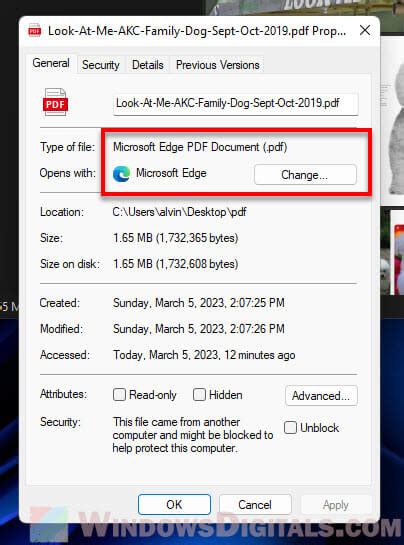Click the size value 1.65 MB (1,732,365 bytes)

(176, 238)
